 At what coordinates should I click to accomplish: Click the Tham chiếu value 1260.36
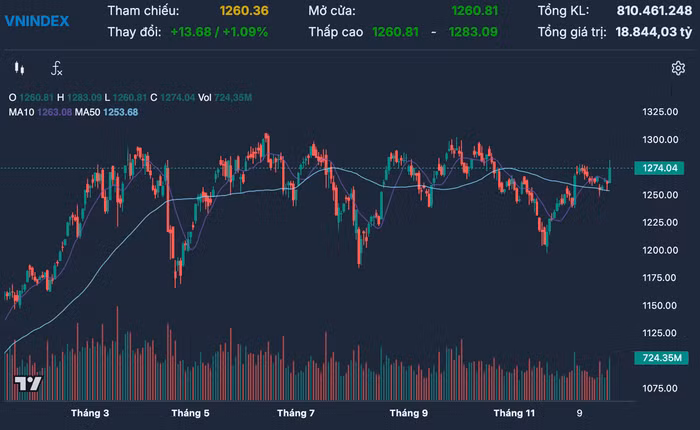(243, 10)
